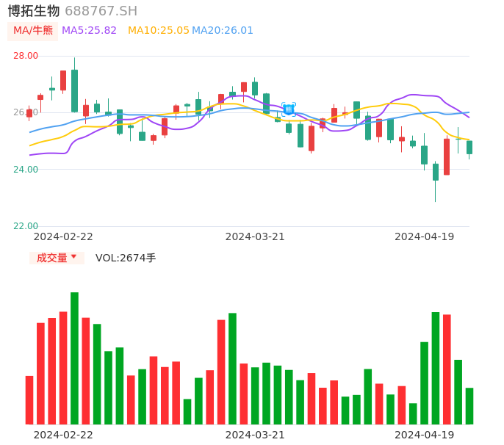This screenshot has height=445, width=504.
Task: Click the first red volume bar on the left
Action: point(29,400)
